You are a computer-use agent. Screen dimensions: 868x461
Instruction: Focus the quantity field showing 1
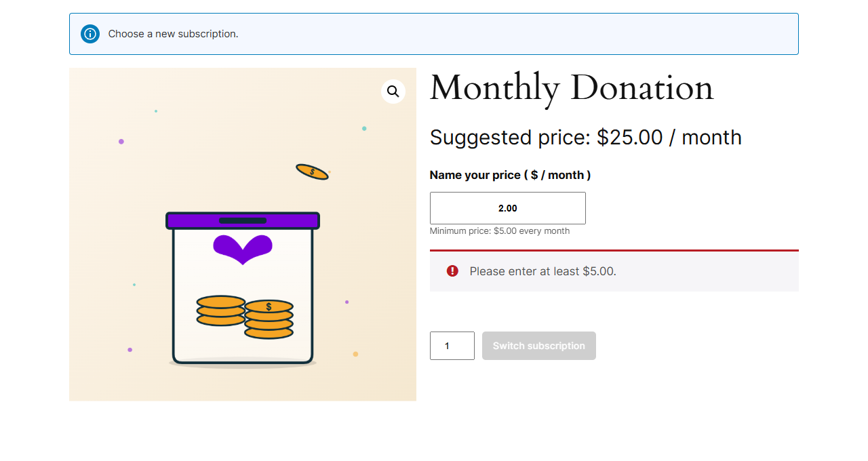click(452, 346)
